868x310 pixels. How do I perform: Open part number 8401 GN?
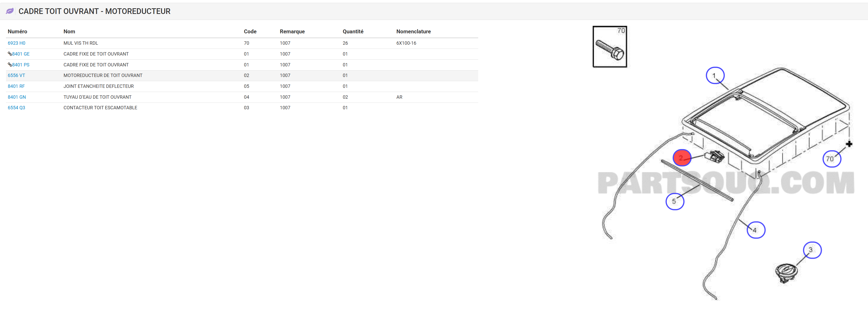[x=17, y=97]
